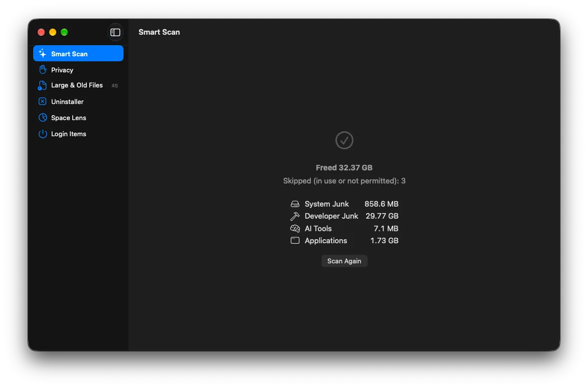Click the 45 badge next to Large & Old Files

(115, 85)
